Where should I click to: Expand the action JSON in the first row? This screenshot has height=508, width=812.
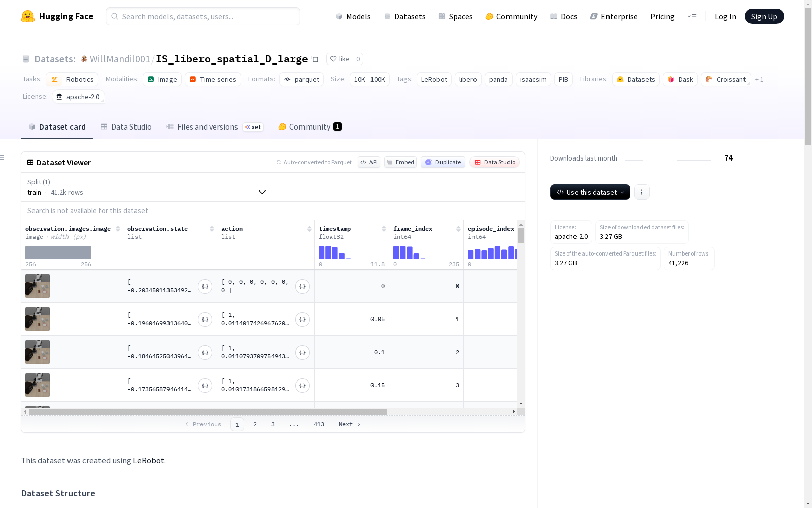pos(302,287)
